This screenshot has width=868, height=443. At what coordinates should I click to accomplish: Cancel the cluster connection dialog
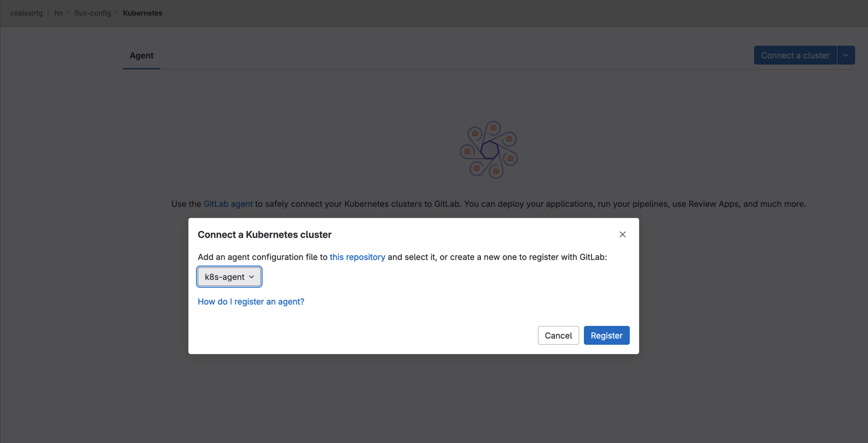[x=558, y=335]
